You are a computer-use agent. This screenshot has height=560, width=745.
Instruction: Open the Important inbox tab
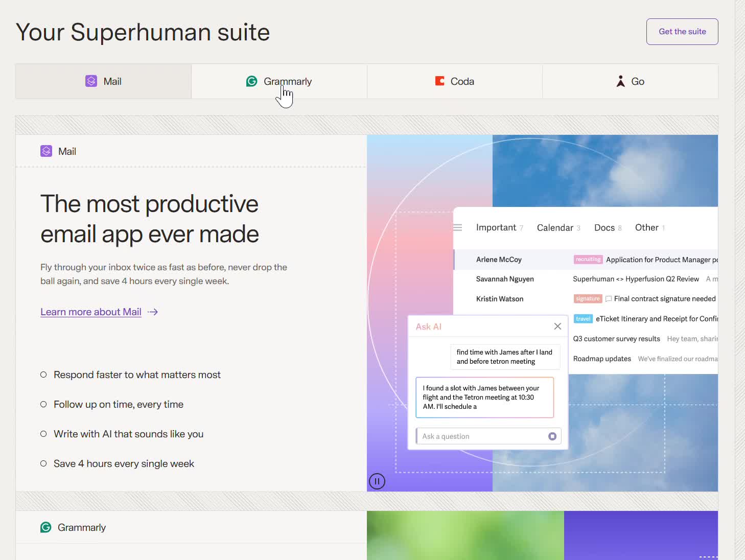tap(499, 227)
